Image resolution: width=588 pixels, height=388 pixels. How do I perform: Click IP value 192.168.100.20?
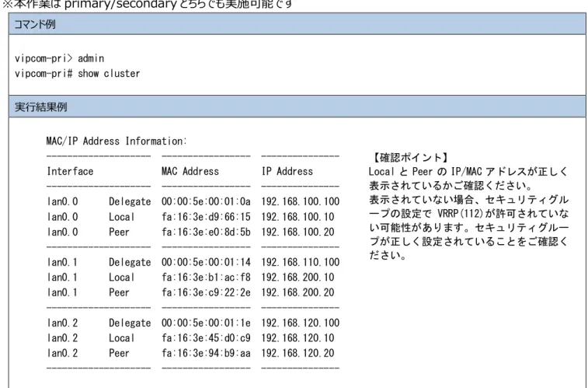pyautogui.click(x=297, y=232)
